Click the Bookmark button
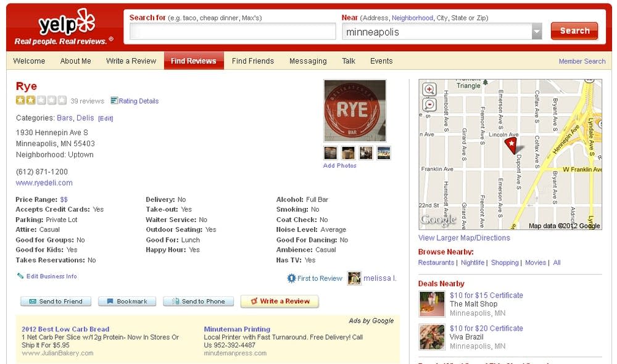This screenshot has height=364, width=617. pos(127,302)
